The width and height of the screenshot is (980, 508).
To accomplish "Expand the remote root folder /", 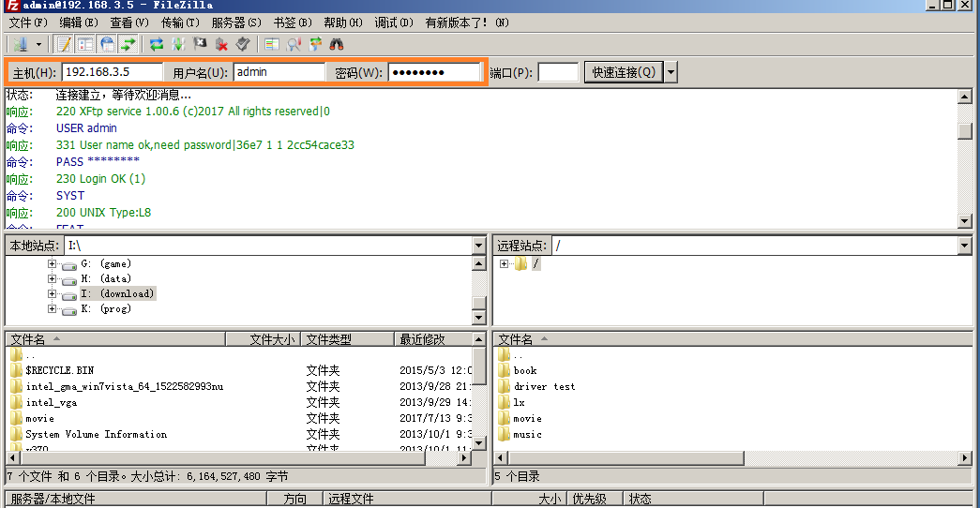I will [504, 263].
